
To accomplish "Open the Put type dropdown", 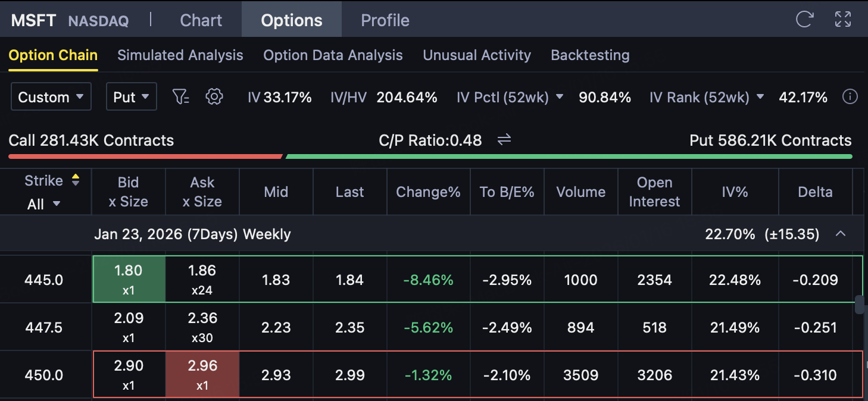I will (x=131, y=97).
